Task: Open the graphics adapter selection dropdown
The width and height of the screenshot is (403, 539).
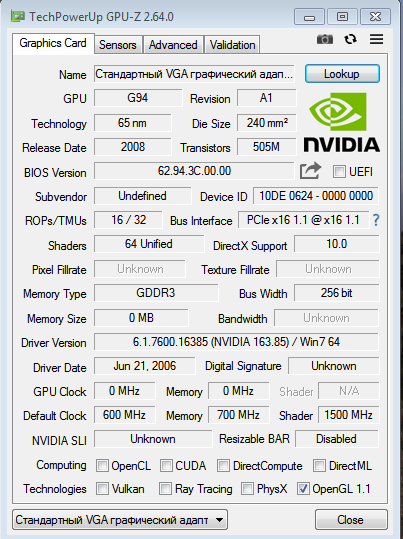Action: click(x=120, y=520)
